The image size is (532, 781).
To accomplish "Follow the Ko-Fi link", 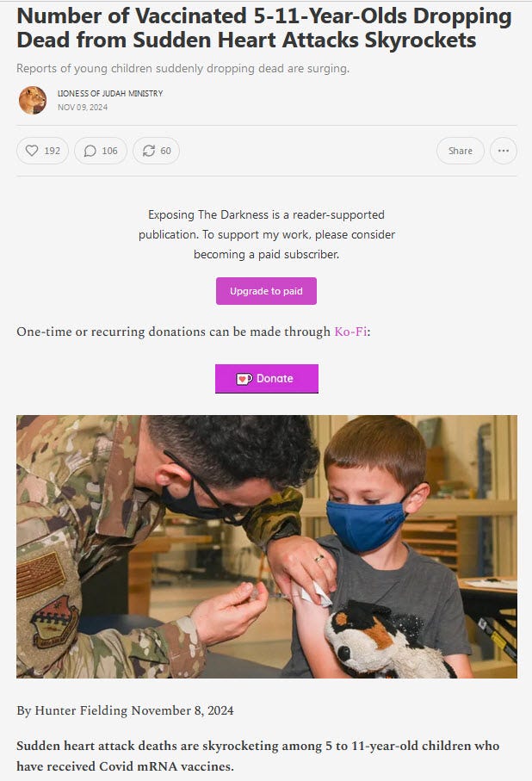I will 350,332.
